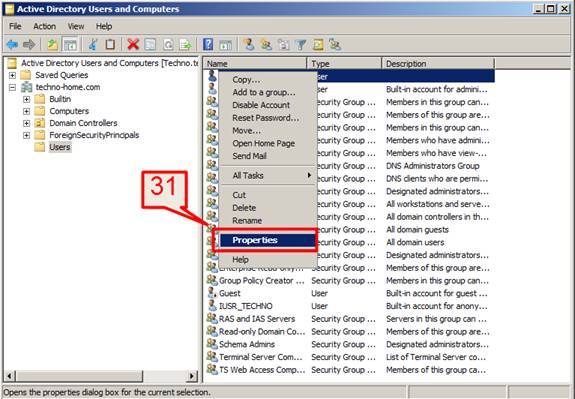Image resolution: width=575 pixels, height=399 pixels.
Task: Select the Saved Queries tree item
Action: pyautogui.click(x=62, y=75)
